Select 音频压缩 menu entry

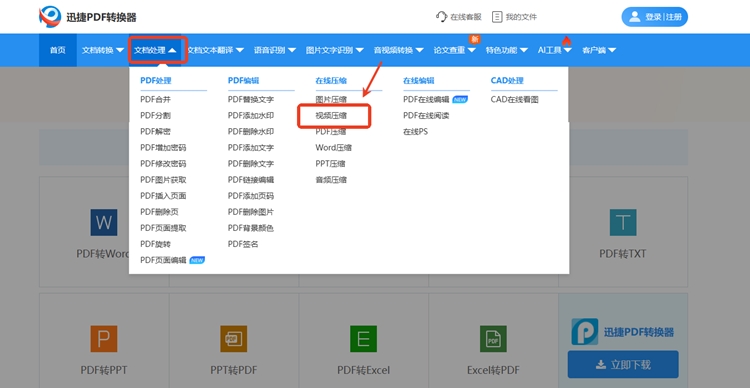[331, 180]
